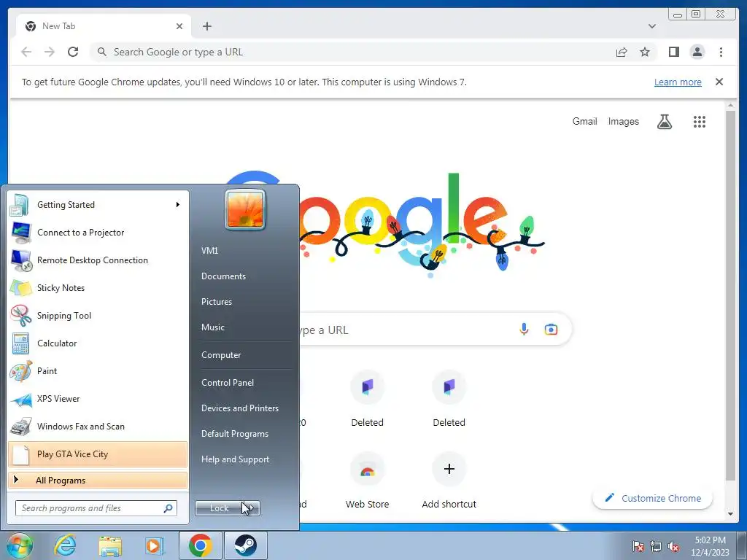The image size is (747, 560).
Task: Open VM1 user folder
Action: tap(209, 251)
